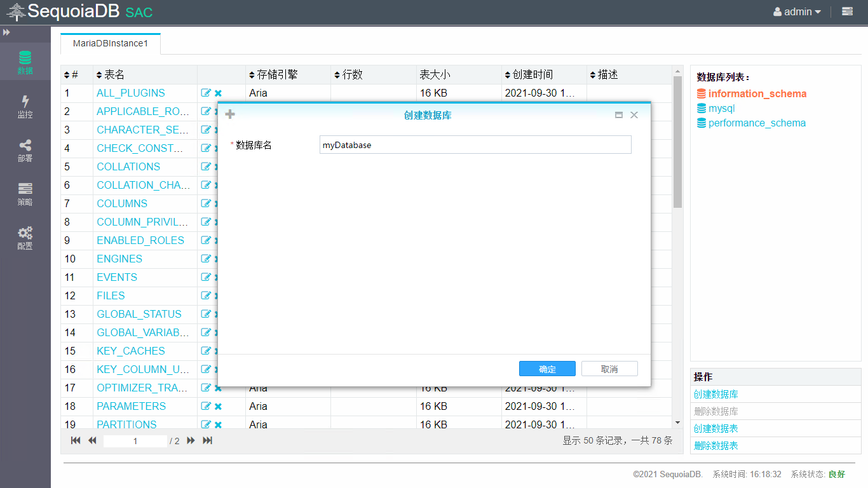Click edit icon for ALL_PLUGINS table
This screenshot has height=488, width=868.
click(x=206, y=93)
